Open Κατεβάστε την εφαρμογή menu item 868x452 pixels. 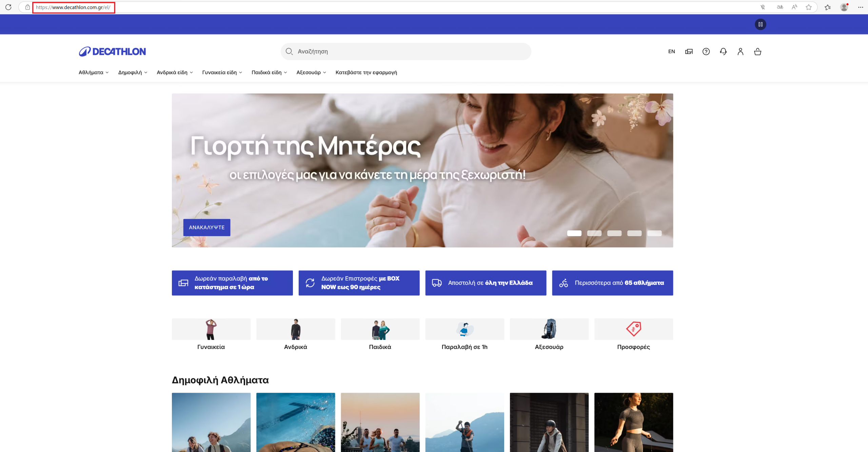coord(366,73)
